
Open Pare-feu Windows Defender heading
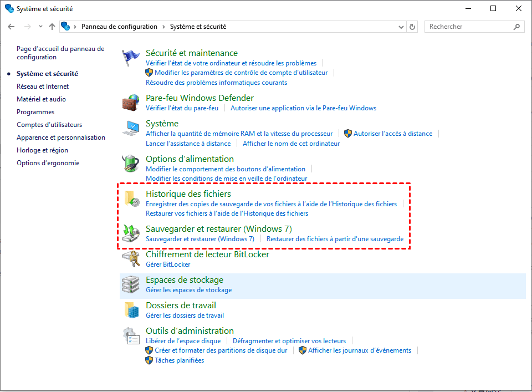point(199,98)
